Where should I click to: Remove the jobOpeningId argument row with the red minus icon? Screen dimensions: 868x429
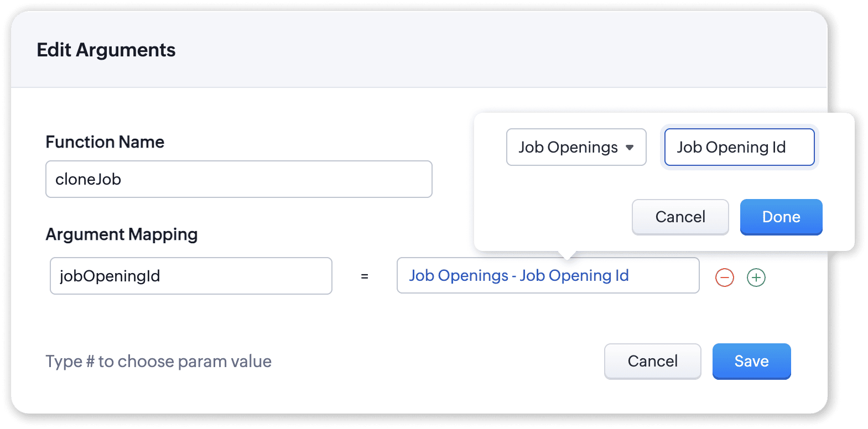point(724,277)
